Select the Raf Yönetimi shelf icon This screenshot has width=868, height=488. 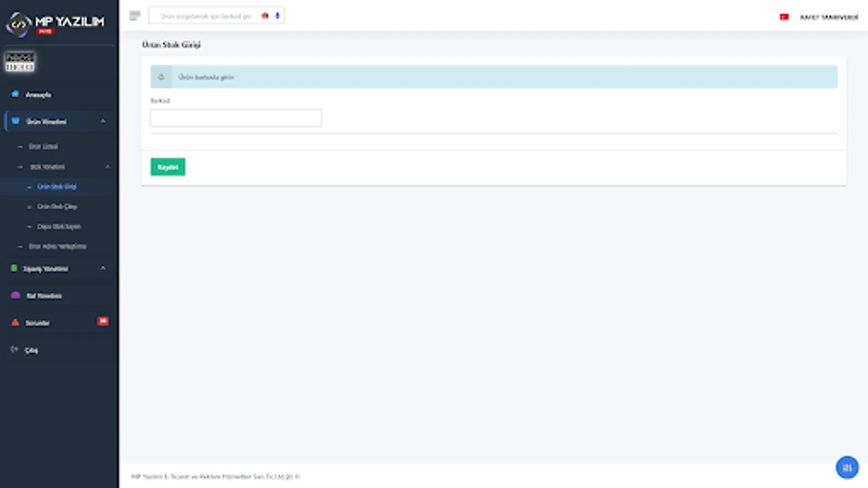tap(14, 296)
